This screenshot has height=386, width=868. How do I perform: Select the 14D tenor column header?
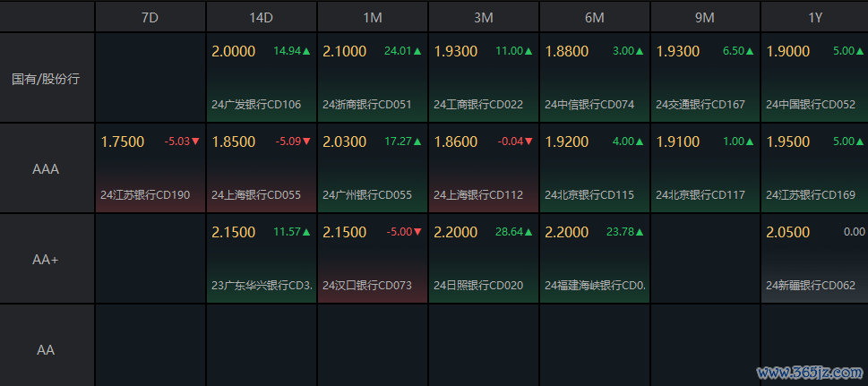click(262, 17)
